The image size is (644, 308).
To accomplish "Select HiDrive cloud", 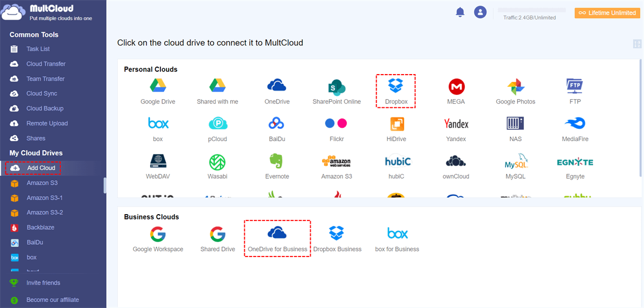I will (396, 129).
